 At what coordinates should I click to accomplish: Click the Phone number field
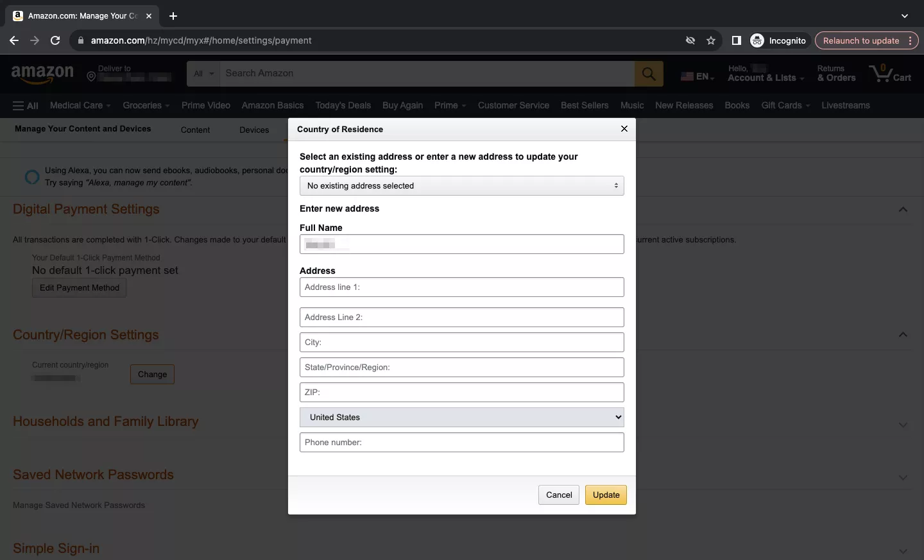tap(462, 442)
